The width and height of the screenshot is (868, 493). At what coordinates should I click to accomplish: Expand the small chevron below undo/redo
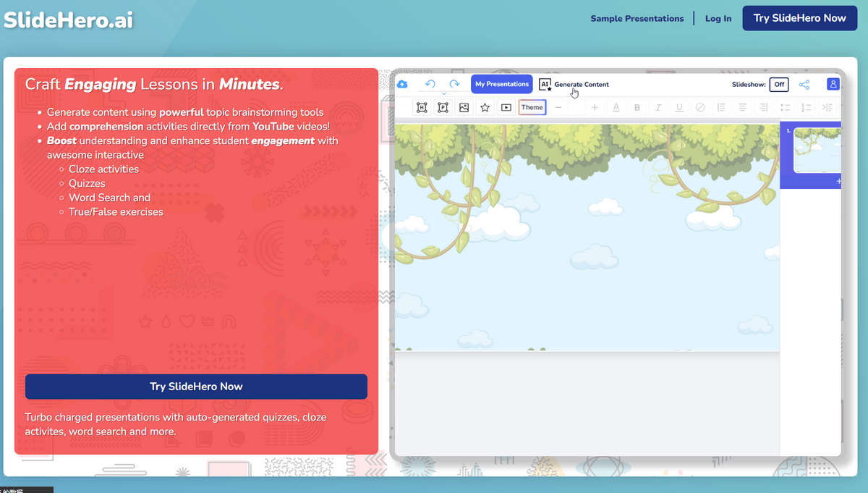pyautogui.click(x=443, y=93)
